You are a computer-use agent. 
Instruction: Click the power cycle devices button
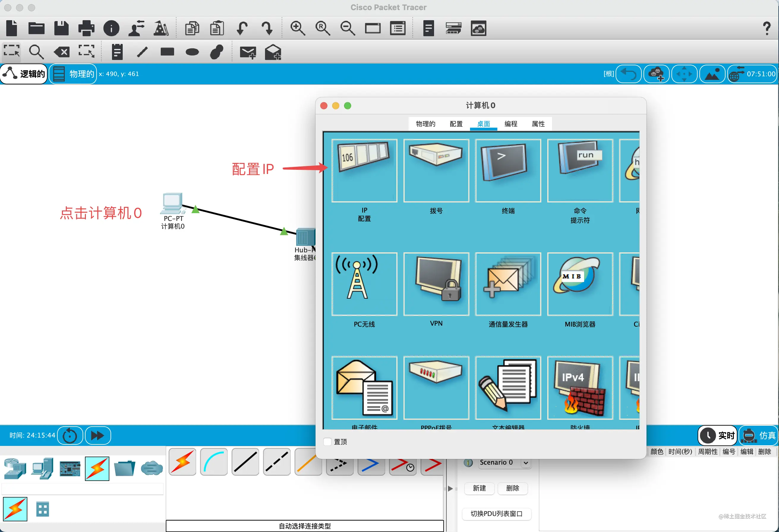[70, 435]
